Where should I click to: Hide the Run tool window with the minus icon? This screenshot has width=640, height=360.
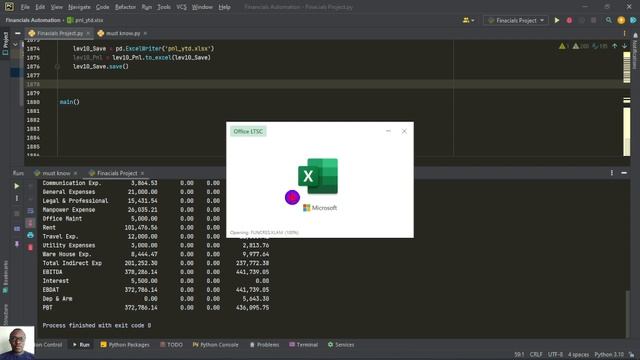tap(624, 173)
